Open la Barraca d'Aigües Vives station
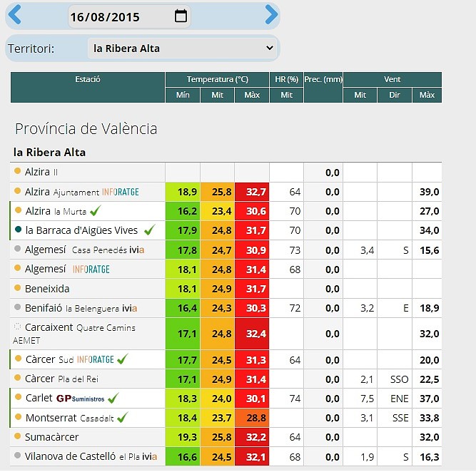476x472 pixels. click(81, 230)
